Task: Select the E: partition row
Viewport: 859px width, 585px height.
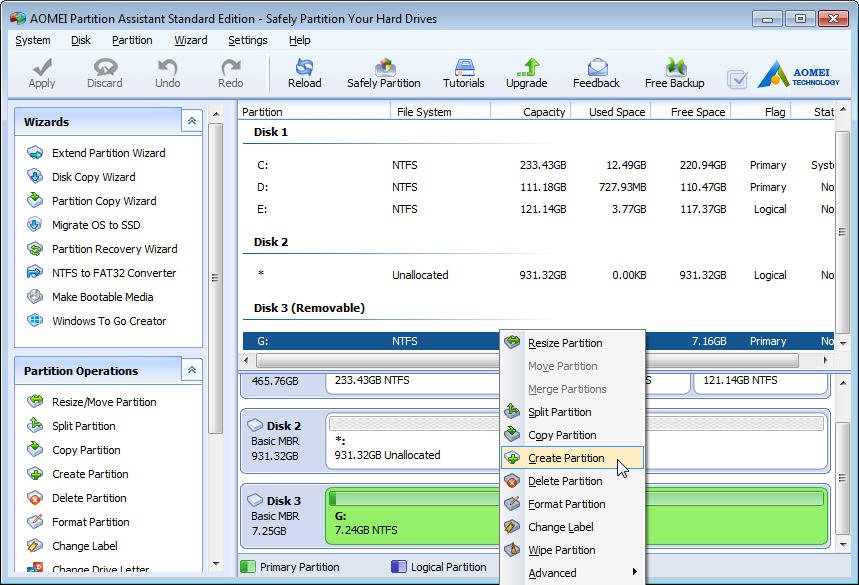Action: [x=539, y=209]
